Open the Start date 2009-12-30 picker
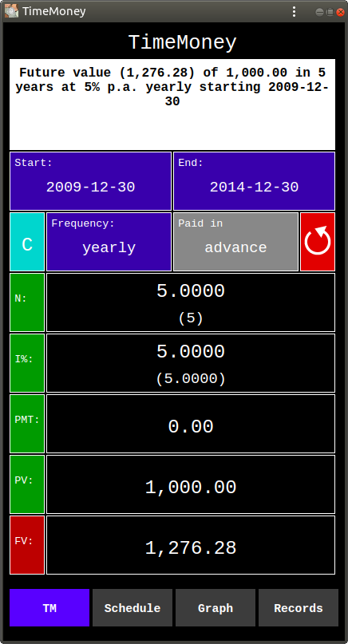Viewport: 348px width, 644px height. [90, 181]
